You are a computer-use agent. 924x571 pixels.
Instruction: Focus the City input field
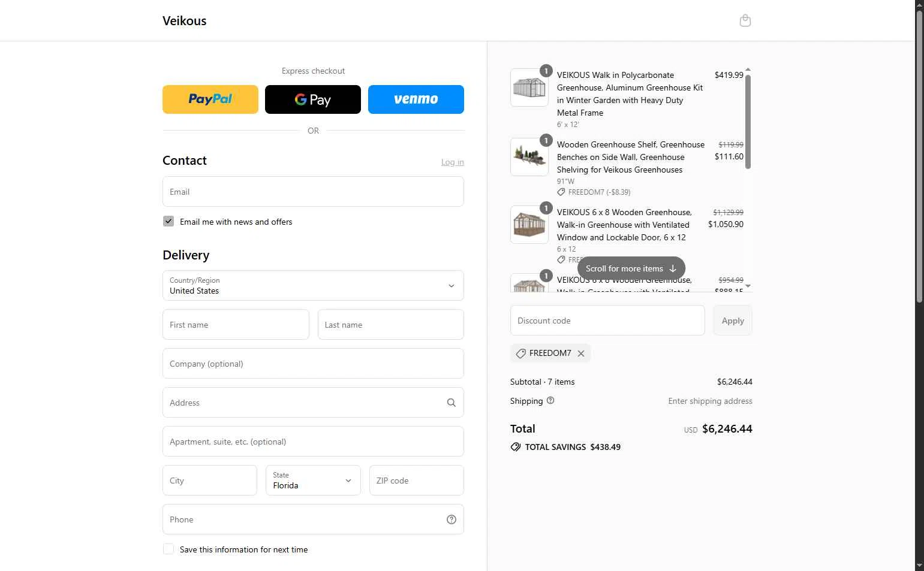(x=210, y=481)
